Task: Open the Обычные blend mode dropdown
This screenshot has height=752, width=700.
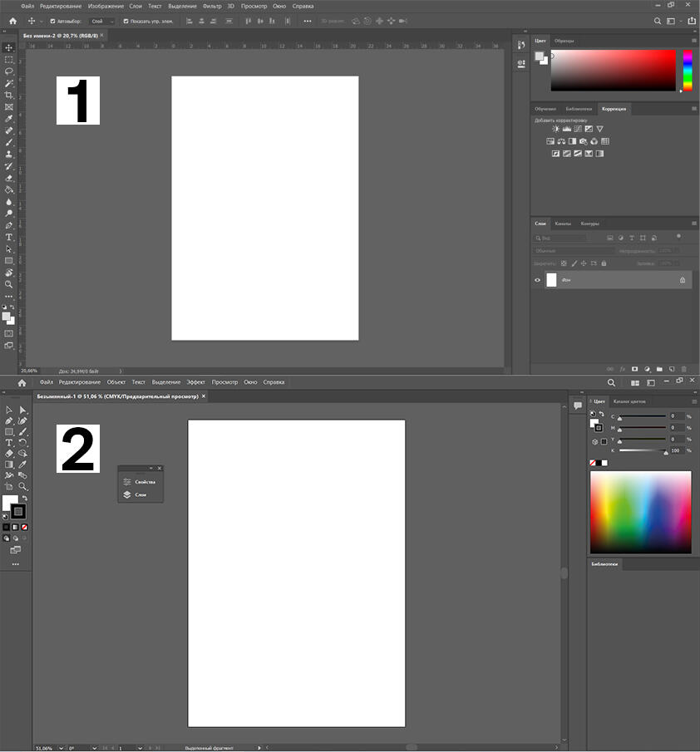Action: coord(573,251)
